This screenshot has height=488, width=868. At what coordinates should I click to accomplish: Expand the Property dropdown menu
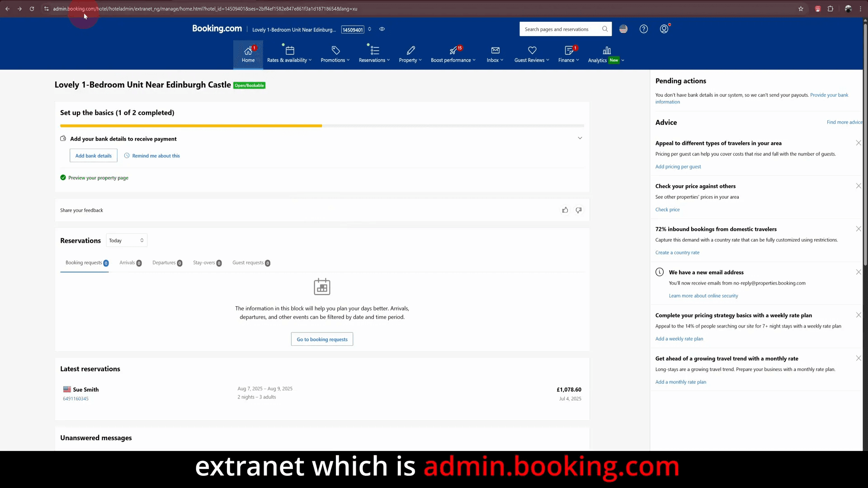tap(410, 60)
